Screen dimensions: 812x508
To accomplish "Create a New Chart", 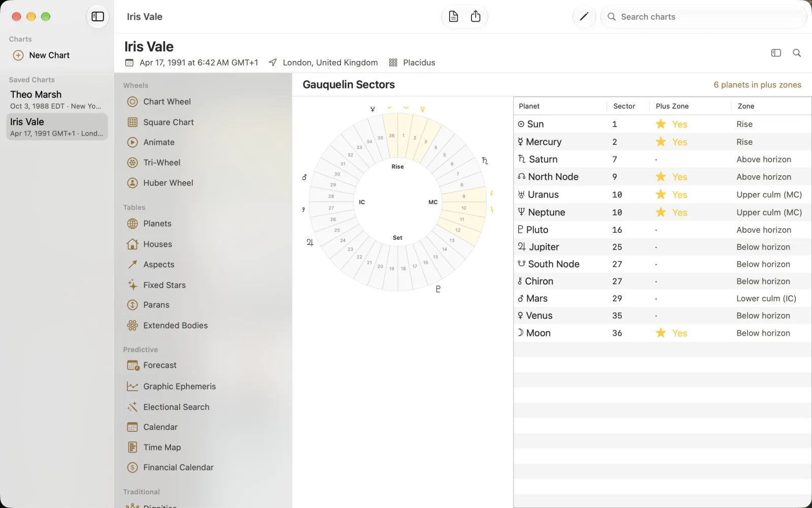I will [x=42, y=55].
